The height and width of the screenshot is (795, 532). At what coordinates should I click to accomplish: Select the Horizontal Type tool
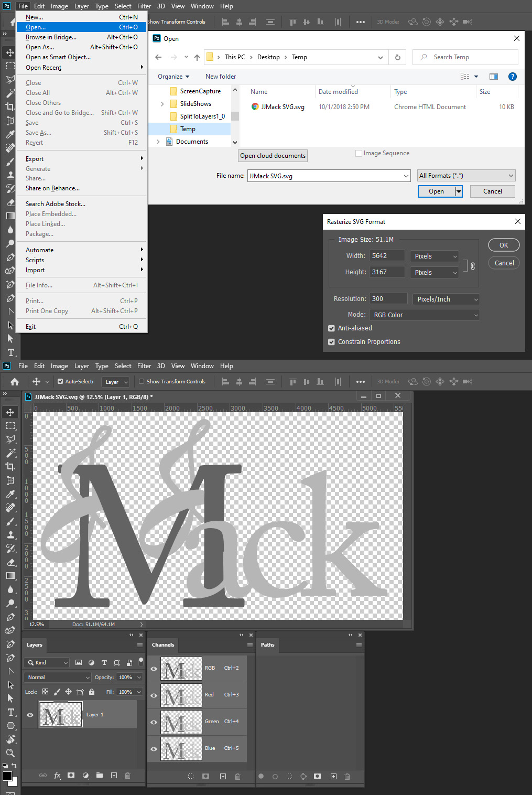click(x=10, y=712)
